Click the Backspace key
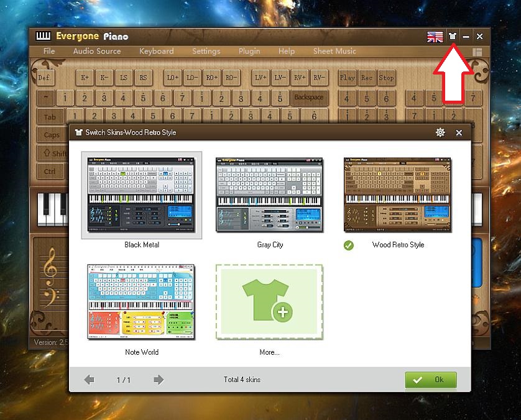 click(309, 98)
